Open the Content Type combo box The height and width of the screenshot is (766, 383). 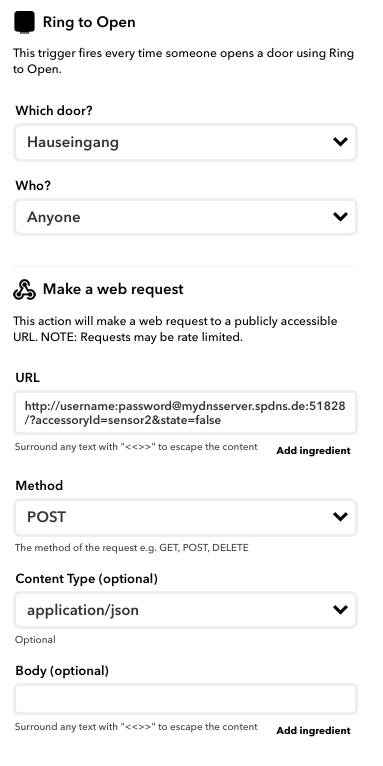point(186,610)
